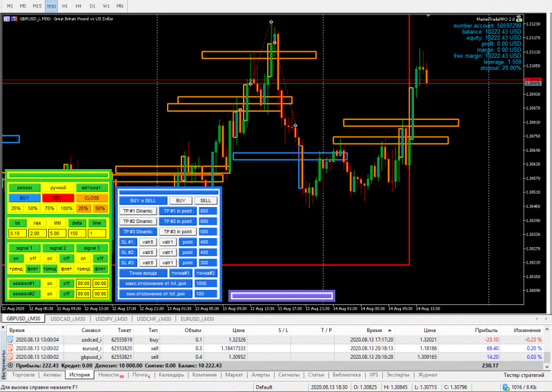The height and width of the screenshot is (392, 552).
Task: Set signal 1 to флет
Action: click(32, 268)
